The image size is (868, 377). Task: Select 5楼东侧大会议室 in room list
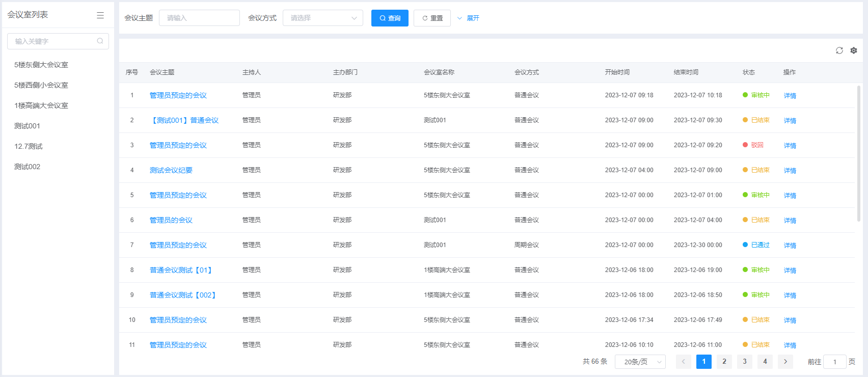tap(41, 65)
